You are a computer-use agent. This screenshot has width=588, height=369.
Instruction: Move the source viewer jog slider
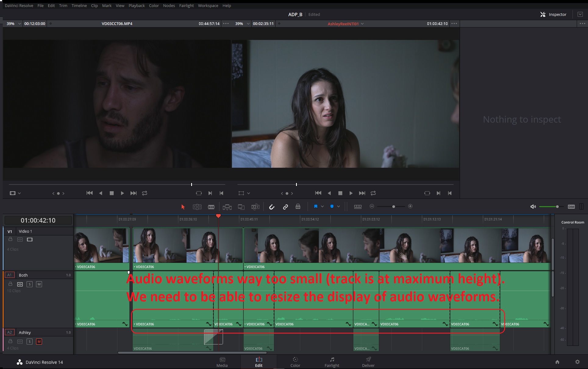coord(191,184)
